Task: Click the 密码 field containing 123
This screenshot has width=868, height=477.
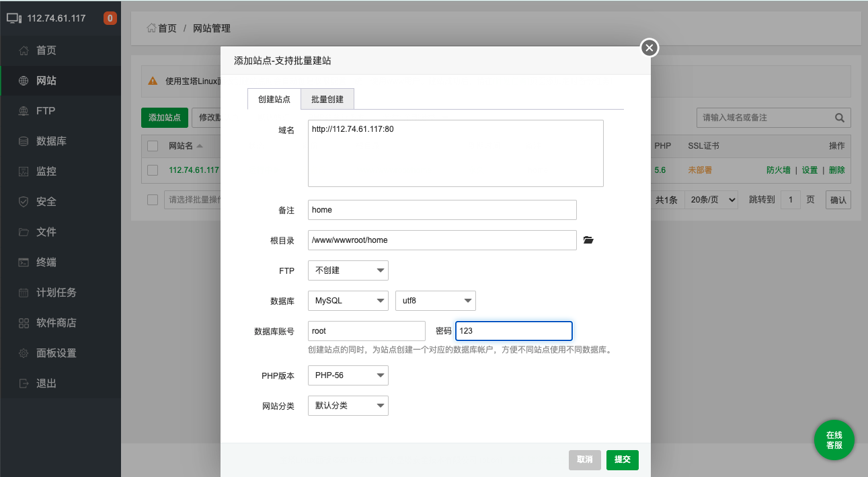Action: coord(514,331)
